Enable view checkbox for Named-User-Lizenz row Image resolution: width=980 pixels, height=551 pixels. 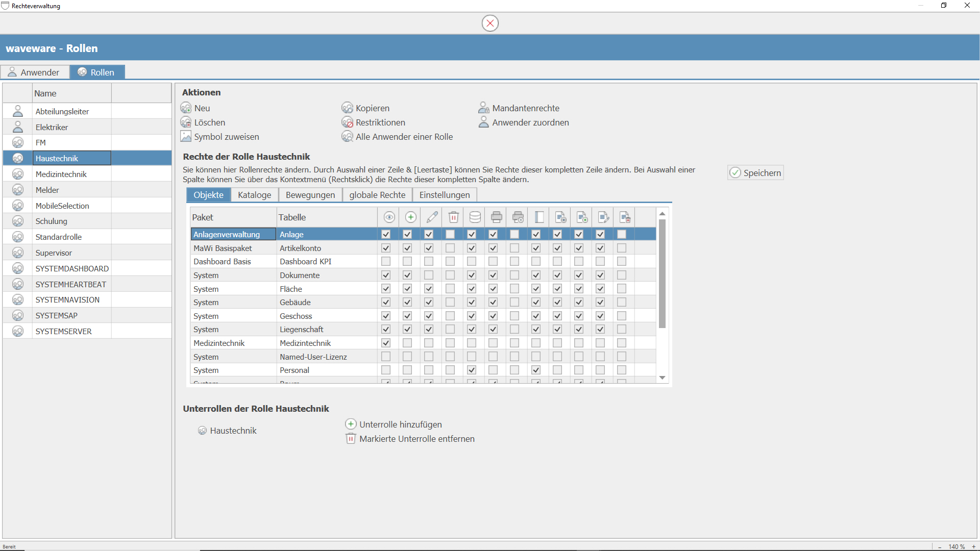[x=386, y=357]
